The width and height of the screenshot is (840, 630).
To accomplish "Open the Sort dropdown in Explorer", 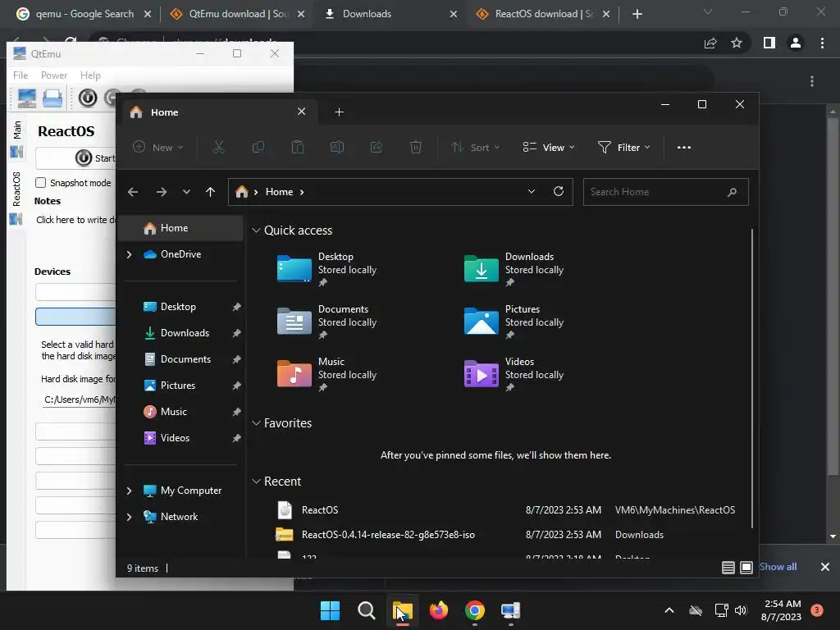I will click(x=475, y=147).
